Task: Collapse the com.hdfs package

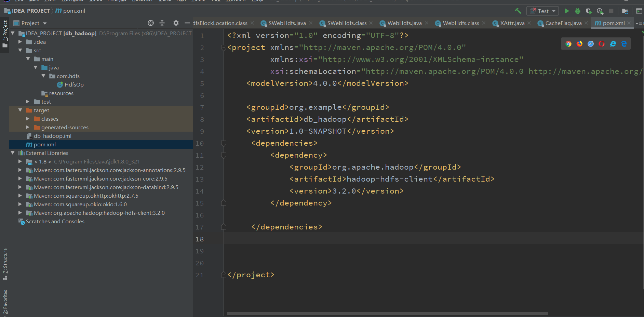Action: [43, 76]
